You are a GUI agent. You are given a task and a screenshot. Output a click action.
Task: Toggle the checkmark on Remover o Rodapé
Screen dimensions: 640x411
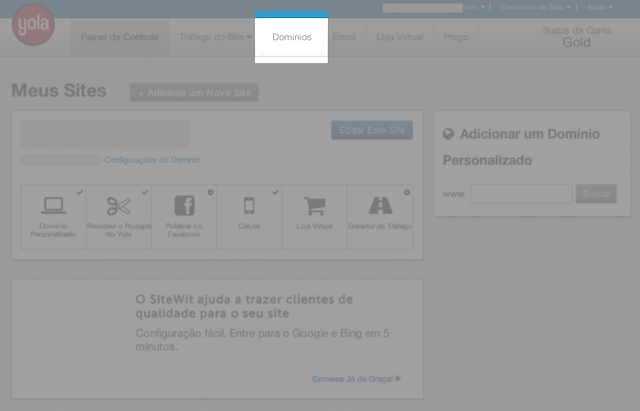tap(145, 191)
